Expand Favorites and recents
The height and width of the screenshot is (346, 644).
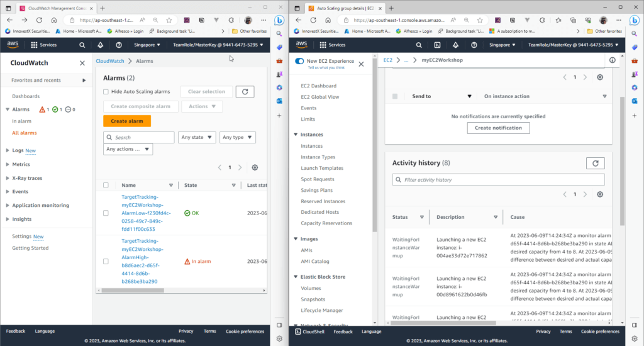[84, 80]
